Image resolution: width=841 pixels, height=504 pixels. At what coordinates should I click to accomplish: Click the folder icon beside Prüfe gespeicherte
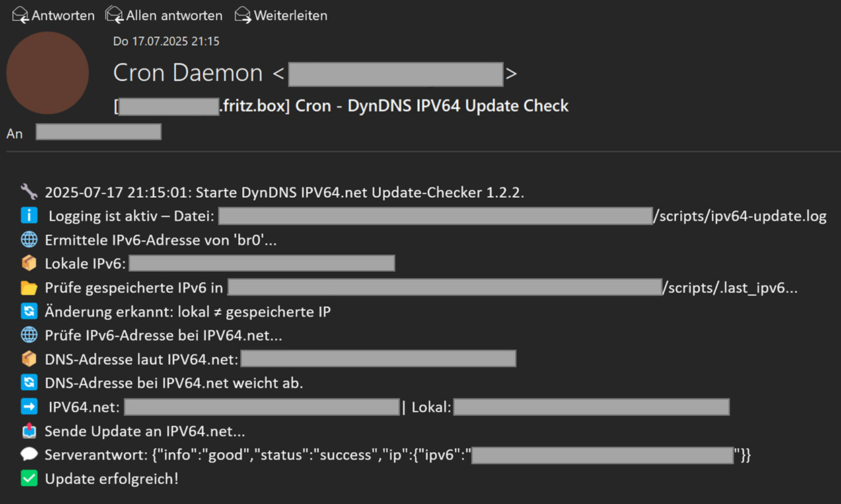point(29,288)
